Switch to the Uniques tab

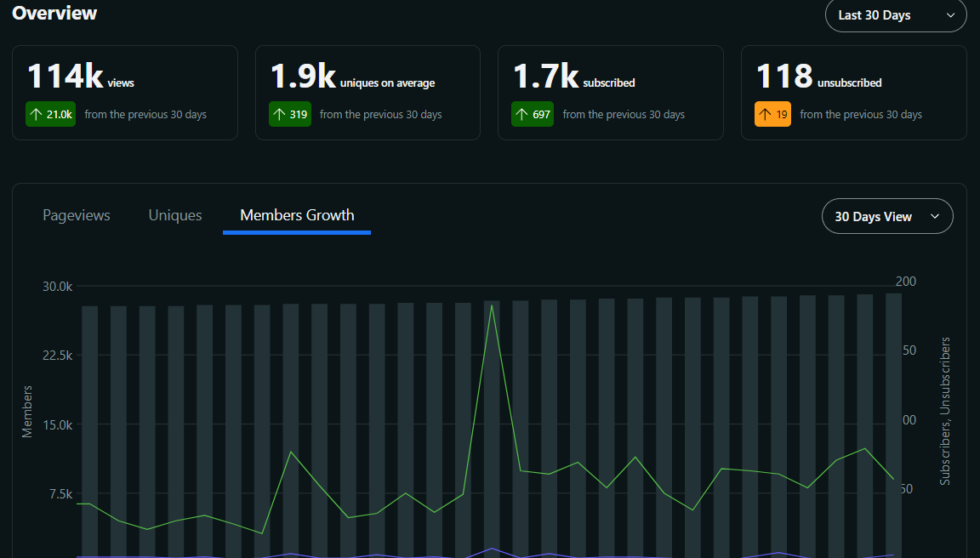pyautogui.click(x=175, y=215)
